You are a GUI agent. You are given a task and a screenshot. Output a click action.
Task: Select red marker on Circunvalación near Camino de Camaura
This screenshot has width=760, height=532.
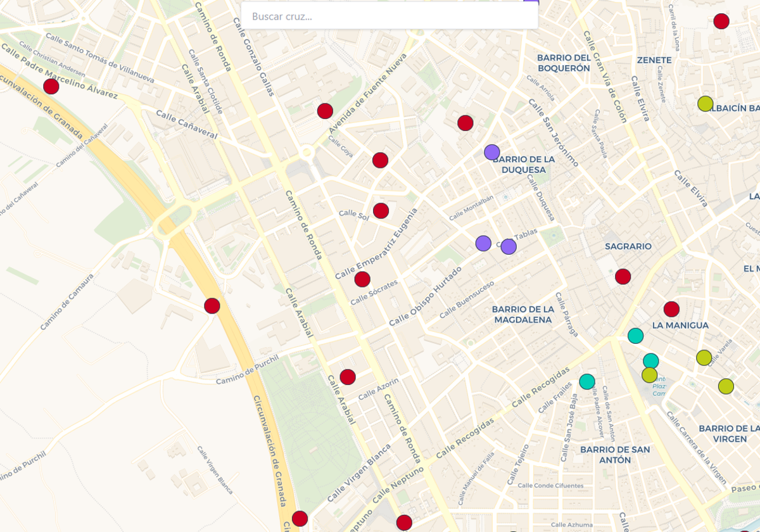pyautogui.click(x=212, y=306)
